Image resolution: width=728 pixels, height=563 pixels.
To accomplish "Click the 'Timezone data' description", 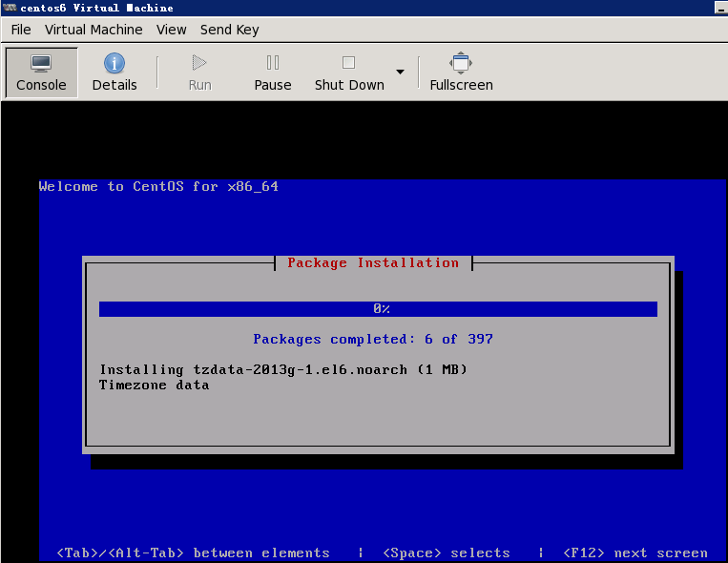I will coord(155,386).
